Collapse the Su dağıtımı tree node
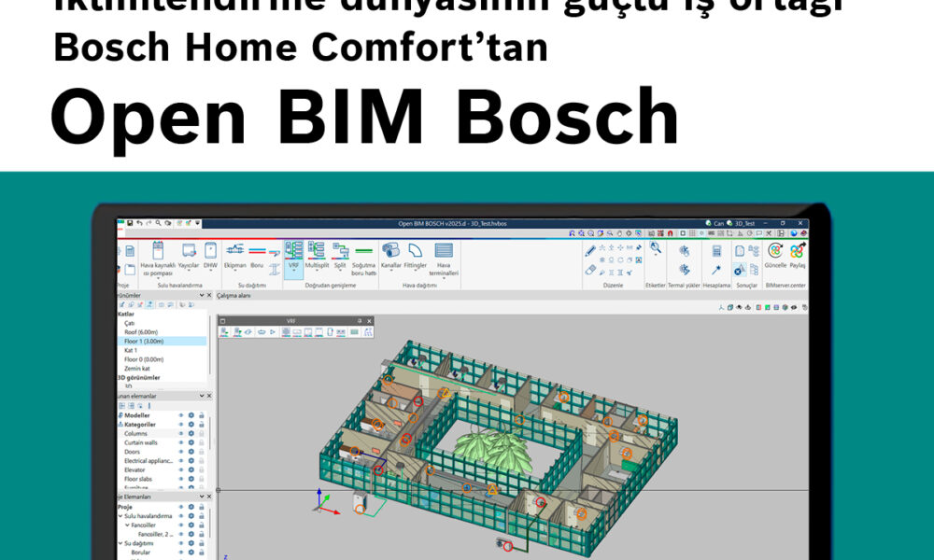Screen dimensions: 934x560 [x=120, y=543]
